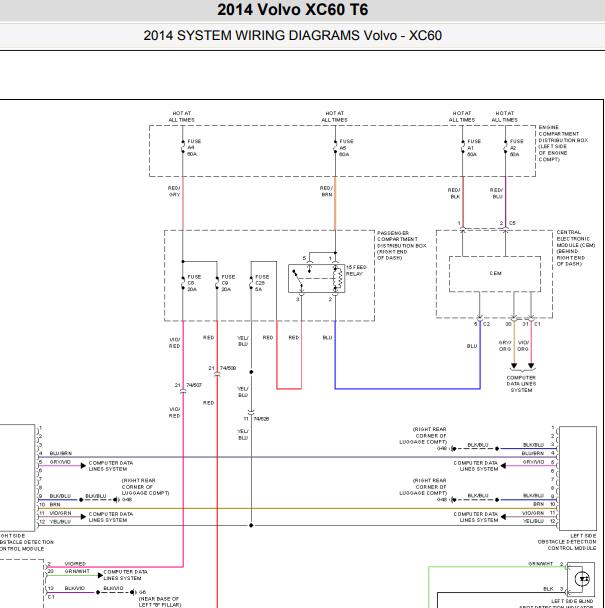The height and width of the screenshot is (608, 605).
Task: Select the "FUSE A5 60A" label
Action: (346, 148)
